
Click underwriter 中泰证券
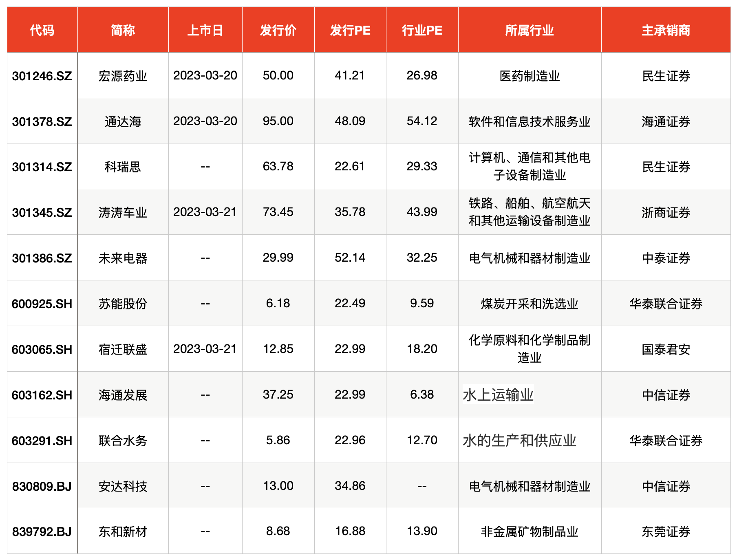tap(666, 258)
